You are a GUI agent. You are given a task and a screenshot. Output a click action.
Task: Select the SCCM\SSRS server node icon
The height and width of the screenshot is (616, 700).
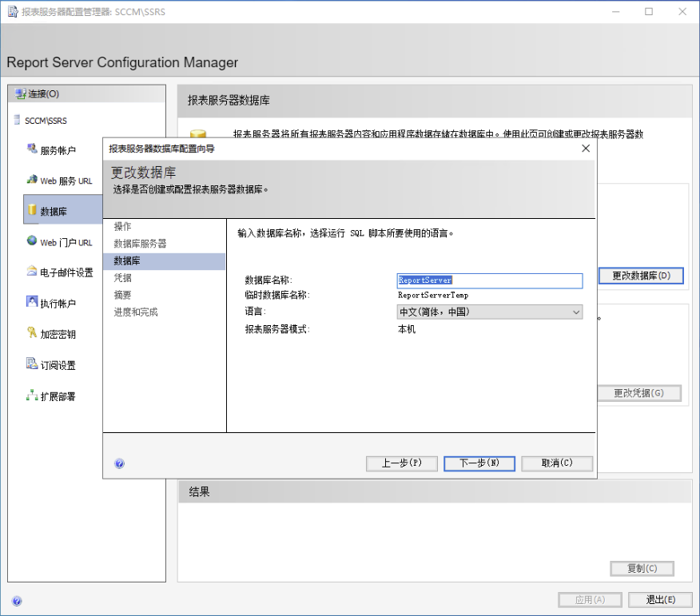(x=17, y=120)
